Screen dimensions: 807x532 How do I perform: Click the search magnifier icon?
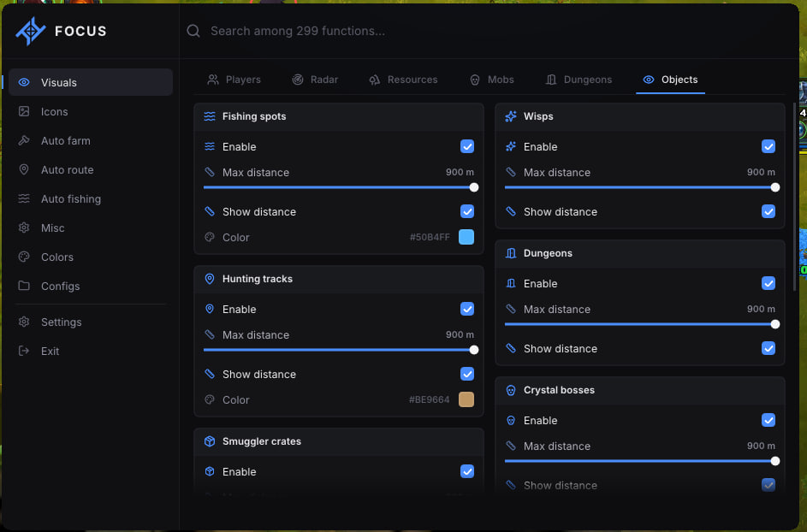[193, 31]
